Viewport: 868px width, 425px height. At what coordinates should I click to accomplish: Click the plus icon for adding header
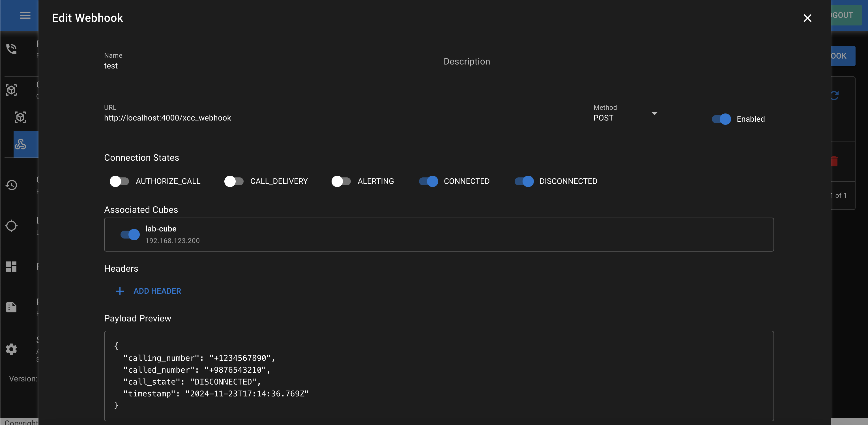(x=120, y=291)
